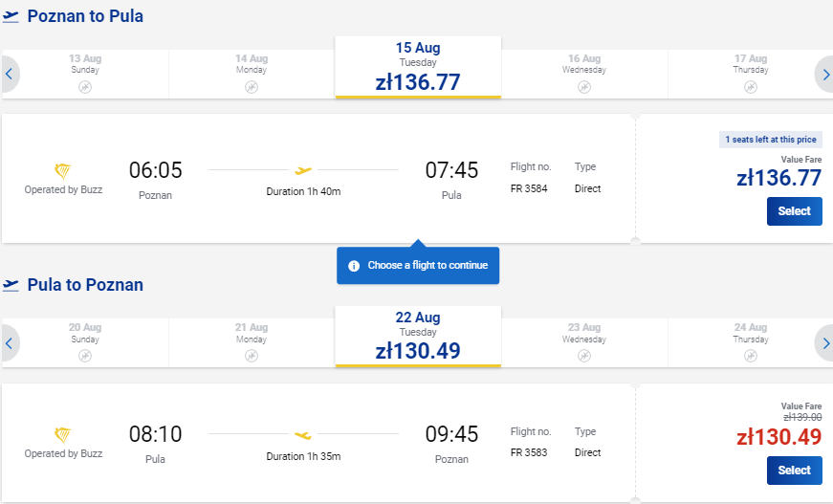Click the previous dates arrow for Pula to Poznan
Image resolution: width=833 pixels, height=504 pixels.
tap(9, 343)
